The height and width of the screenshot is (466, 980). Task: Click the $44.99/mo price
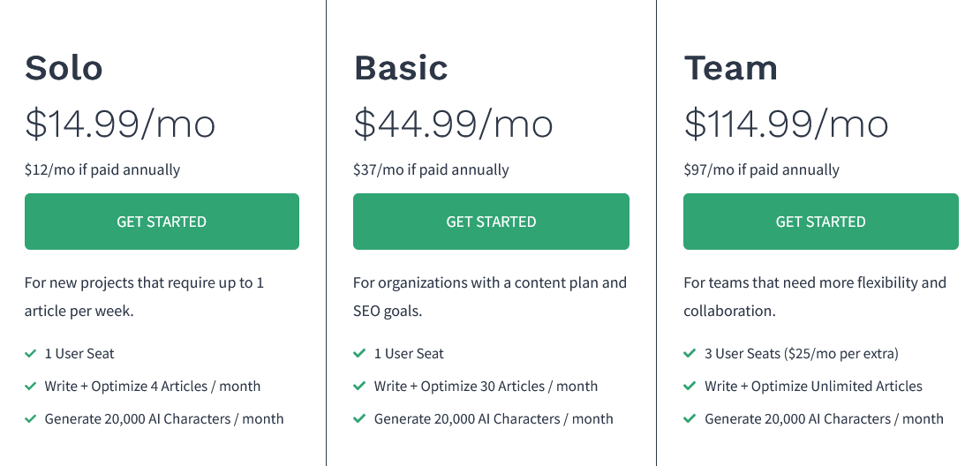pos(453,124)
